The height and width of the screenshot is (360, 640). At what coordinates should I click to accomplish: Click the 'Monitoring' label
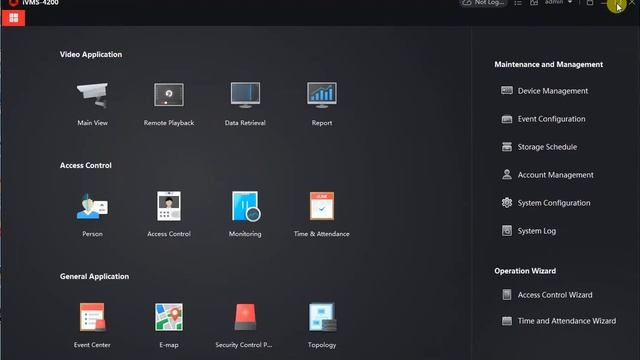245,234
